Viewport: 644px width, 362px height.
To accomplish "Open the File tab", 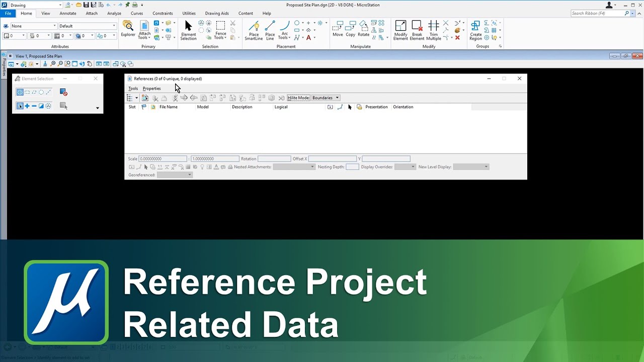I will (8, 13).
